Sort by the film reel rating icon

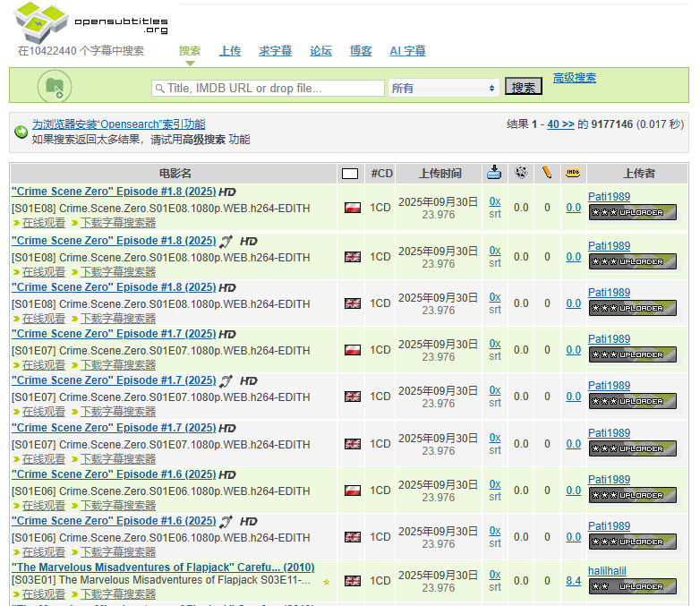tap(521, 173)
